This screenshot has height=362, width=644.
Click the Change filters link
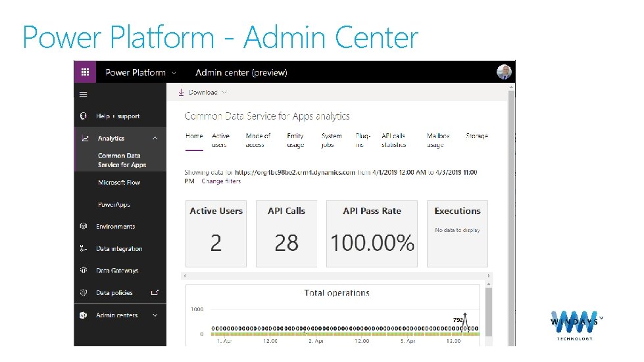pyautogui.click(x=221, y=181)
